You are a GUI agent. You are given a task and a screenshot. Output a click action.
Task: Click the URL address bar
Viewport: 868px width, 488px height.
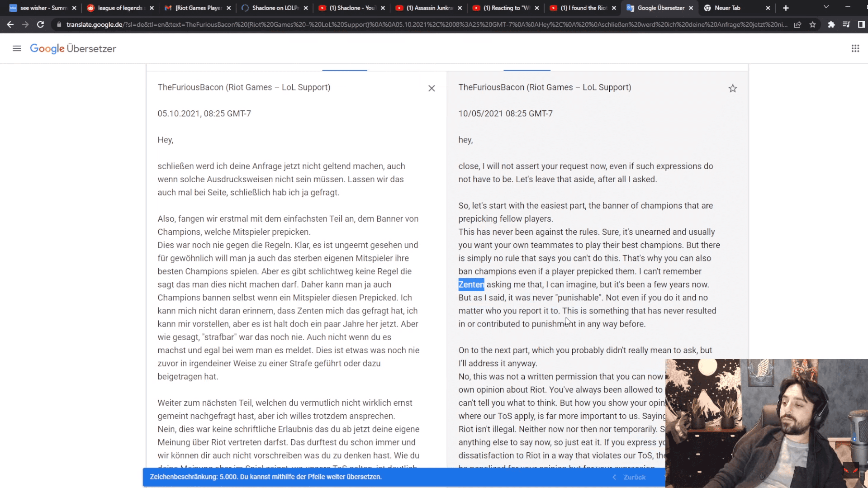(x=426, y=24)
